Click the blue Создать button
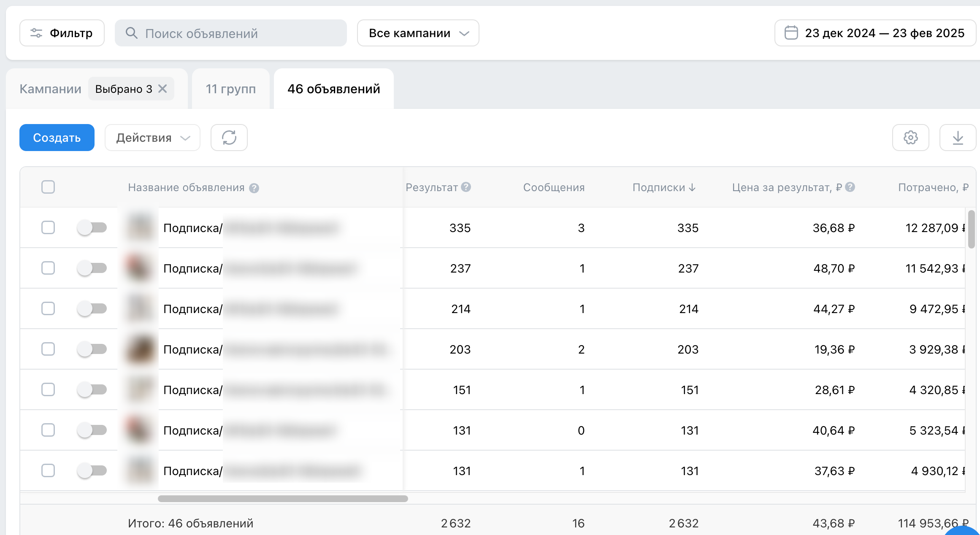This screenshot has height=535, width=980. (57, 138)
